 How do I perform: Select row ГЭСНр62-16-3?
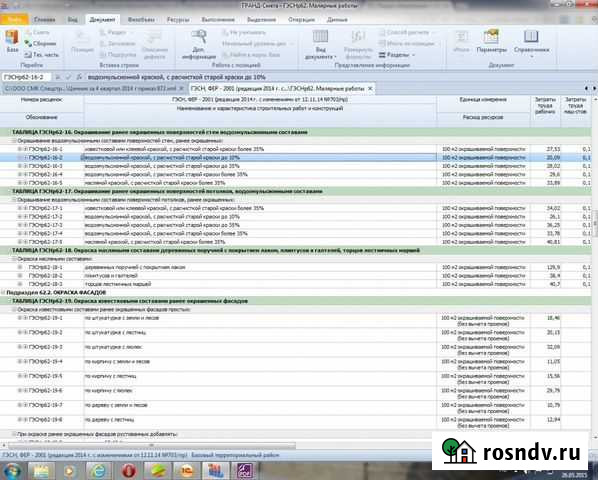[x=296, y=166]
